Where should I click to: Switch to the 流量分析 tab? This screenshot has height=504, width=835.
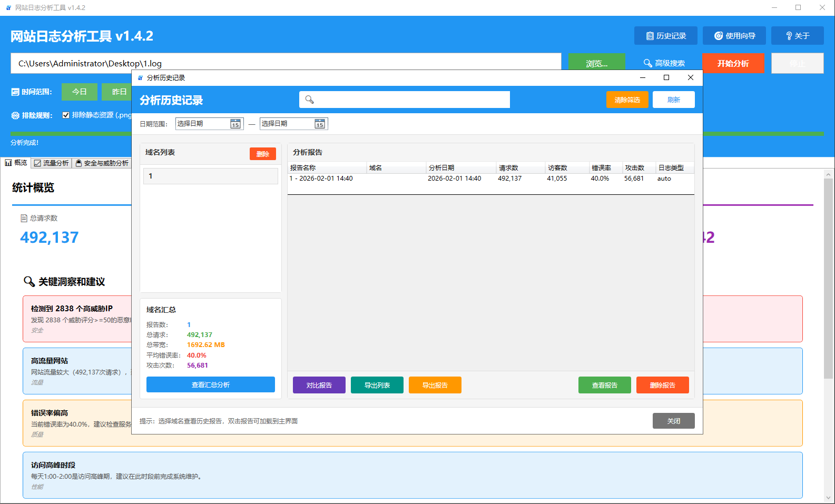point(52,163)
